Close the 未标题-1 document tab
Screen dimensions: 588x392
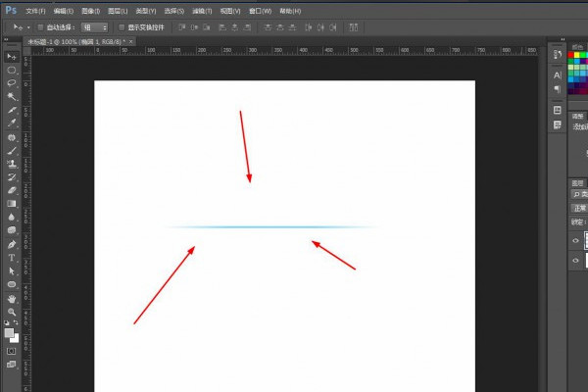point(131,41)
